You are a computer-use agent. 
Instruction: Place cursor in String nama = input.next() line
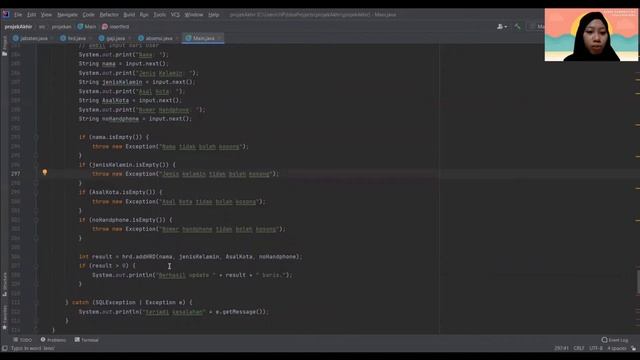point(123,64)
